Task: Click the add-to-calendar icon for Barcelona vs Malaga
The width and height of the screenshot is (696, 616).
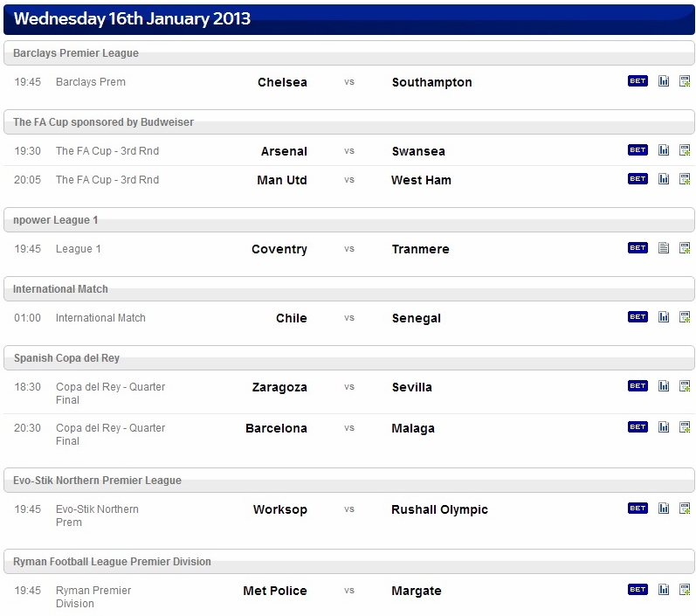Action: tap(685, 426)
